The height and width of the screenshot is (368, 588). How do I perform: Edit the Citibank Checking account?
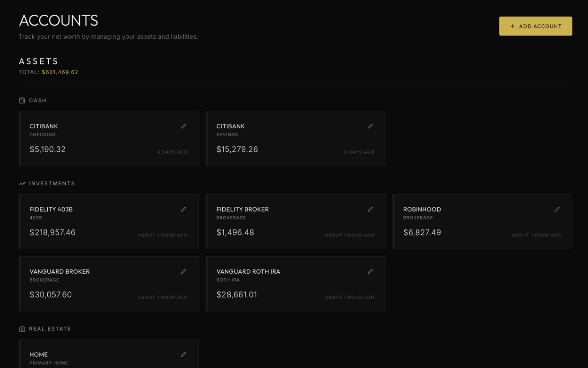(183, 126)
